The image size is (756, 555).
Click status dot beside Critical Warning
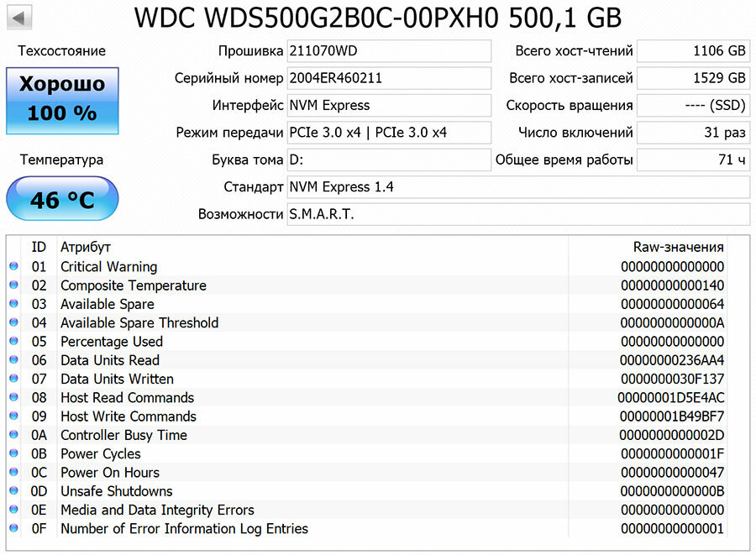coord(13,267)
